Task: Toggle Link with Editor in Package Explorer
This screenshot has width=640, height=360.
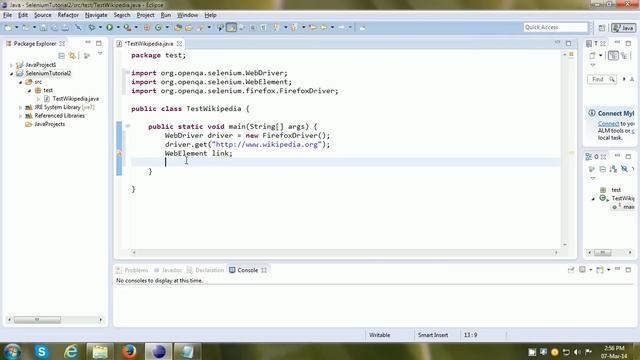Action: (72, 56)
